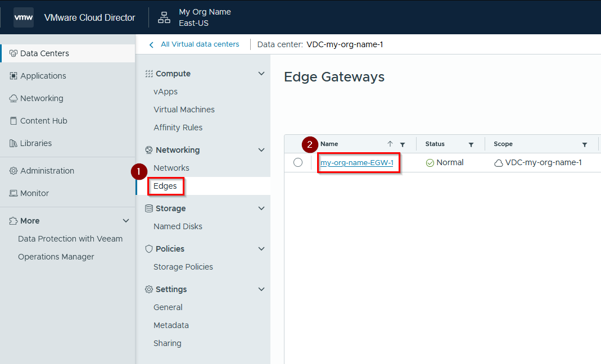This screenshot has width=601, height=364.
Task: Click the globe icon beside data center Networking section
Action: click(x=149, y=150)
